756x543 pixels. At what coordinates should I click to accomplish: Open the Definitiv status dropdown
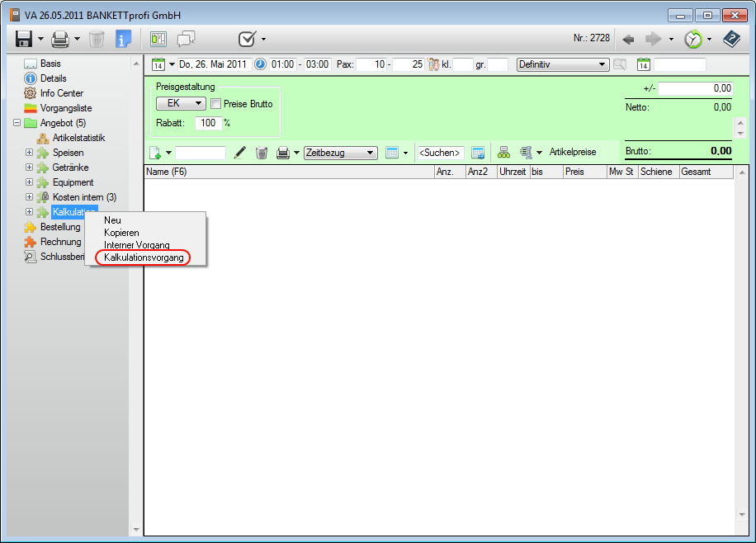[562, 64]
